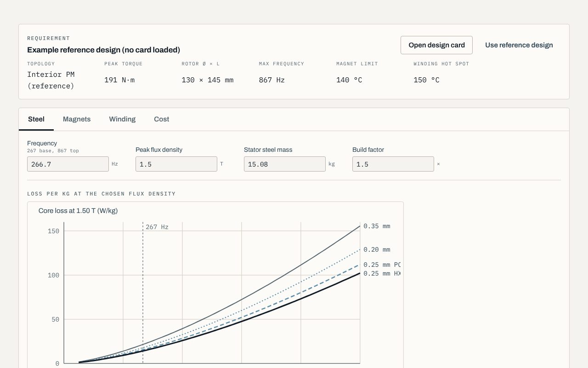Click the '267 base, 867 top' hint
588x368 pixels.
pos(53,151)
